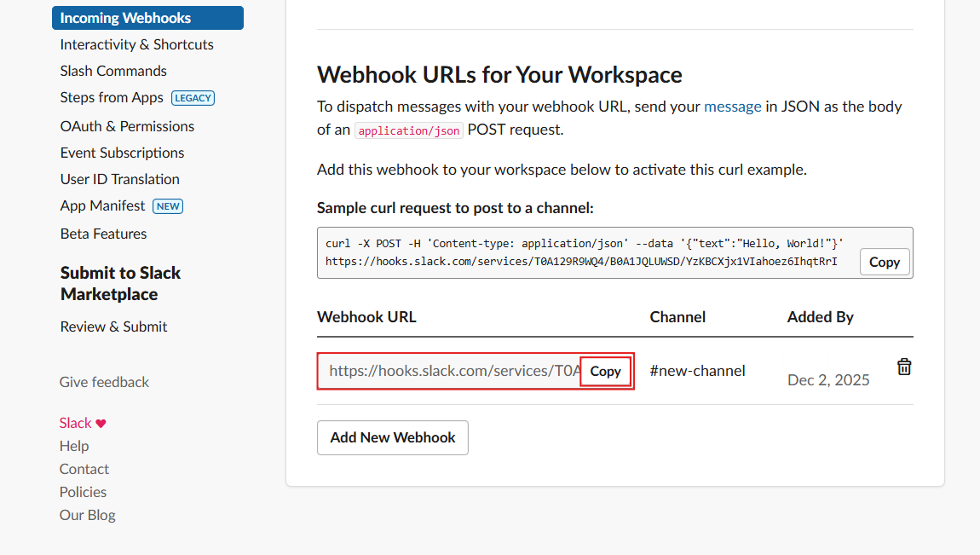980x555 pixels.
Task: Open Interactivity & Shortcuts settings
Action: [x=136, y=44]
